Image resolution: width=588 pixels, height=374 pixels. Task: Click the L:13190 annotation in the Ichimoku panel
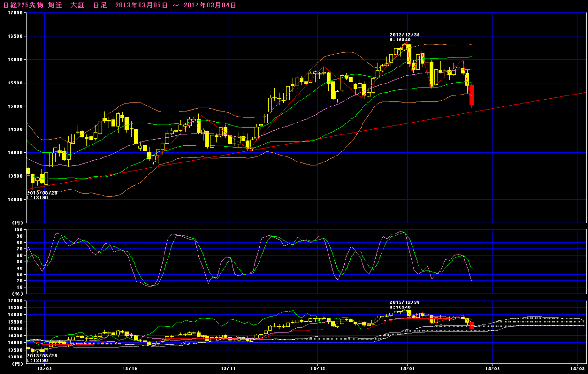(37, 360)
